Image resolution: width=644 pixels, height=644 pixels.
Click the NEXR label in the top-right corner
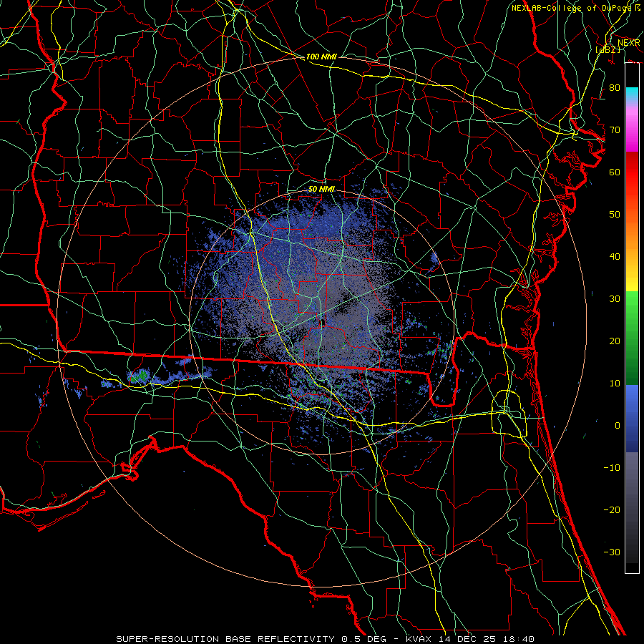click(x=629, y=43)
